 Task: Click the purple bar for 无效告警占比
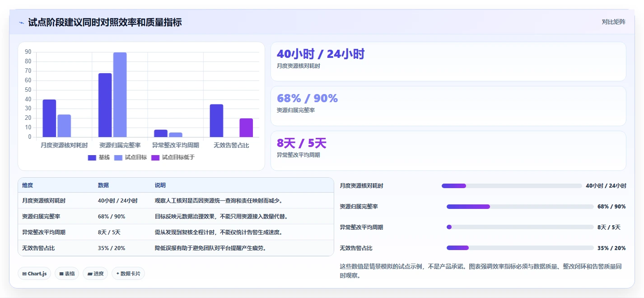pos(246,128)
